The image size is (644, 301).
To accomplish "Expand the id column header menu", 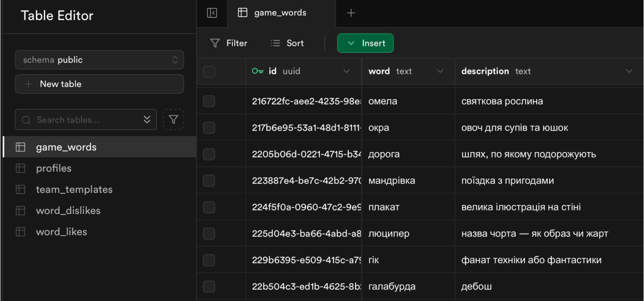I will tap(347, 71).
